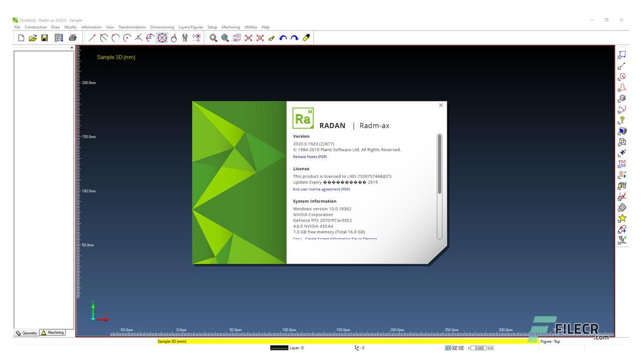
Task: Click the blue undo arrow
Action: (x=283, y=38)
